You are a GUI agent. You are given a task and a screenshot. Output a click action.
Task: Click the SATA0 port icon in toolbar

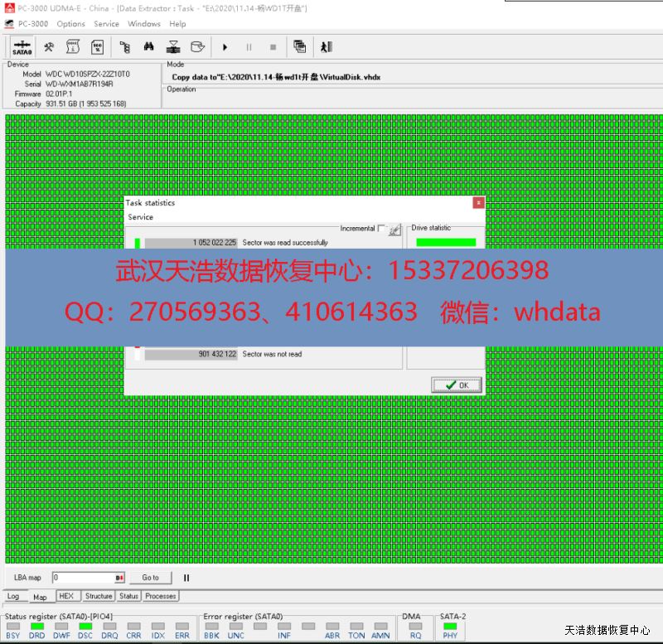point(22,47)
